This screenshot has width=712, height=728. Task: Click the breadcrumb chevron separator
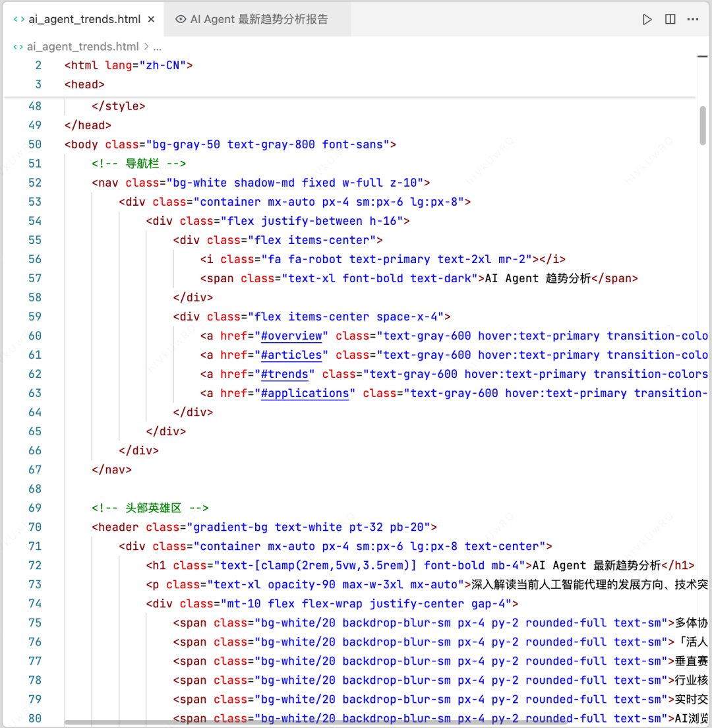pos(146,46)
